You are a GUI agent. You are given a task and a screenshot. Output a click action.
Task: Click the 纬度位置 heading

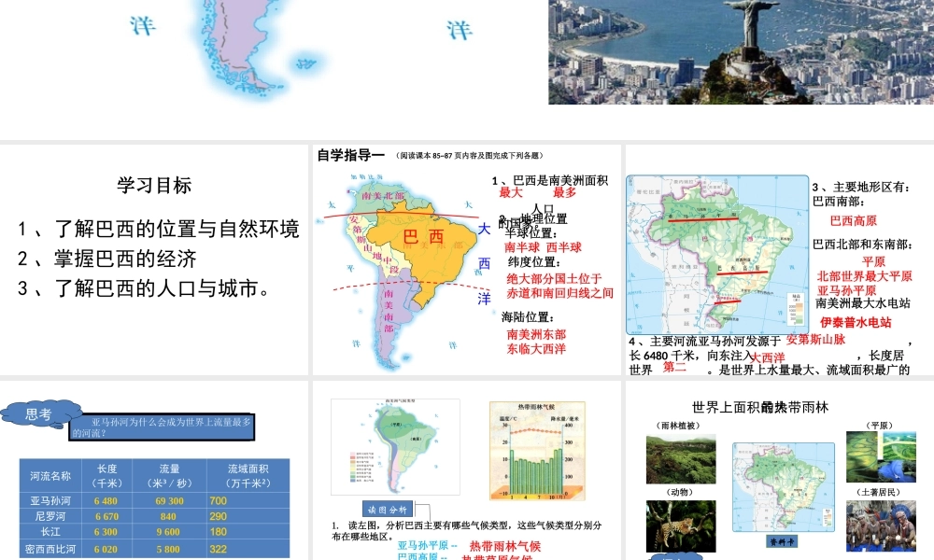coord(532,262)
